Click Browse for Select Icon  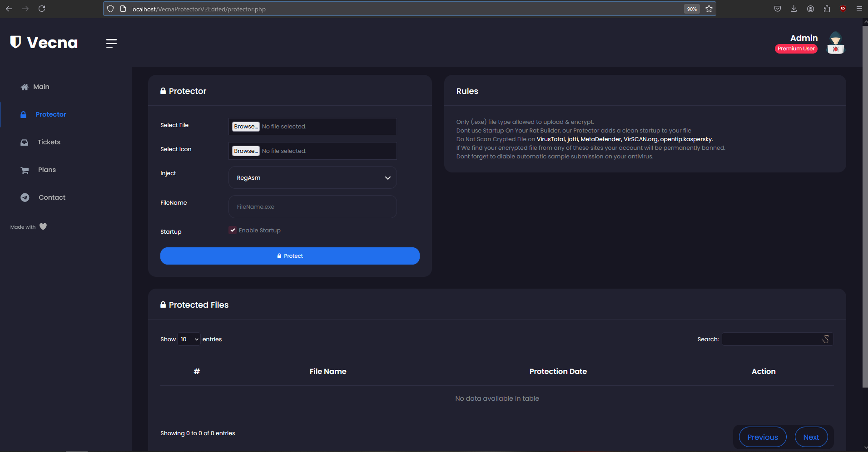pos(246,151)
